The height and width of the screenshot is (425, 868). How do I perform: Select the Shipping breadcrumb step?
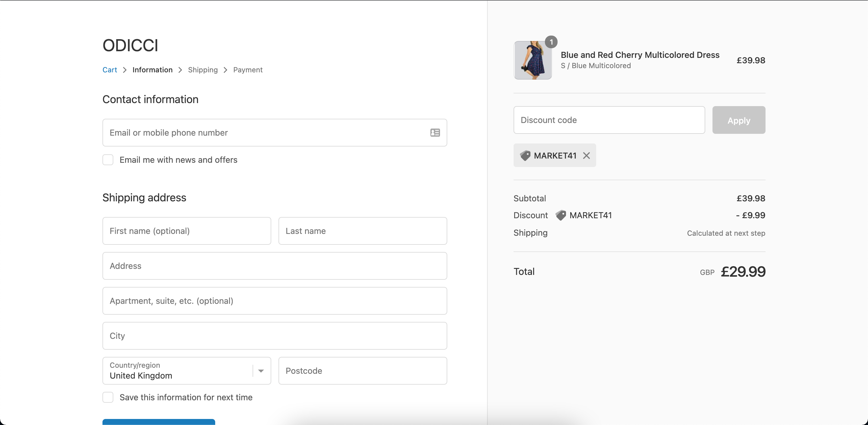[x=203, y=70]
